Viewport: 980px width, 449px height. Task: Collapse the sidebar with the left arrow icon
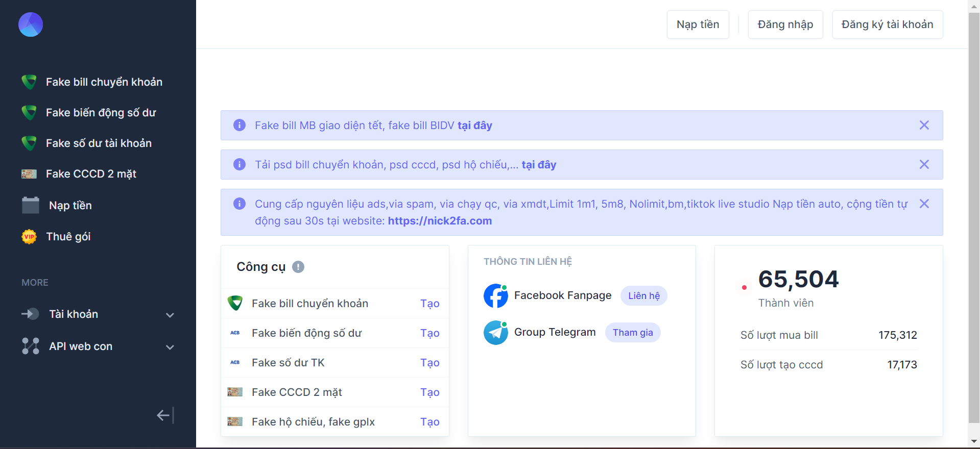[165, 415]
